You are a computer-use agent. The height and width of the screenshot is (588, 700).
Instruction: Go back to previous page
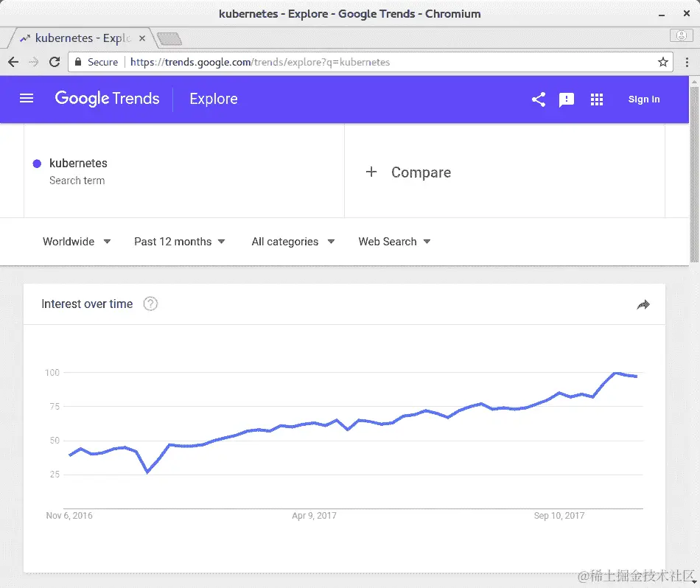(13, 62)
